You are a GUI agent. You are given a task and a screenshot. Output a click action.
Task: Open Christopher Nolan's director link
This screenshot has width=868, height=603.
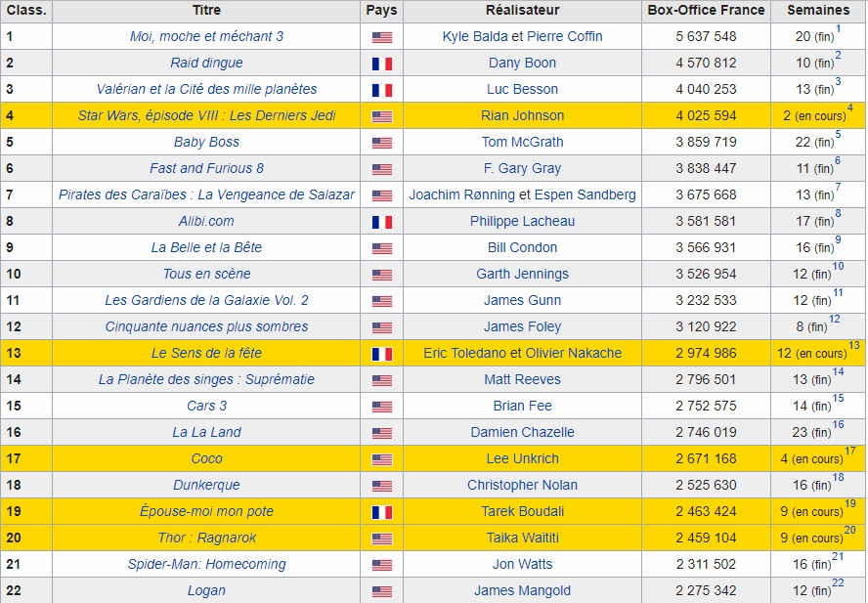click(x=522, y=485)
